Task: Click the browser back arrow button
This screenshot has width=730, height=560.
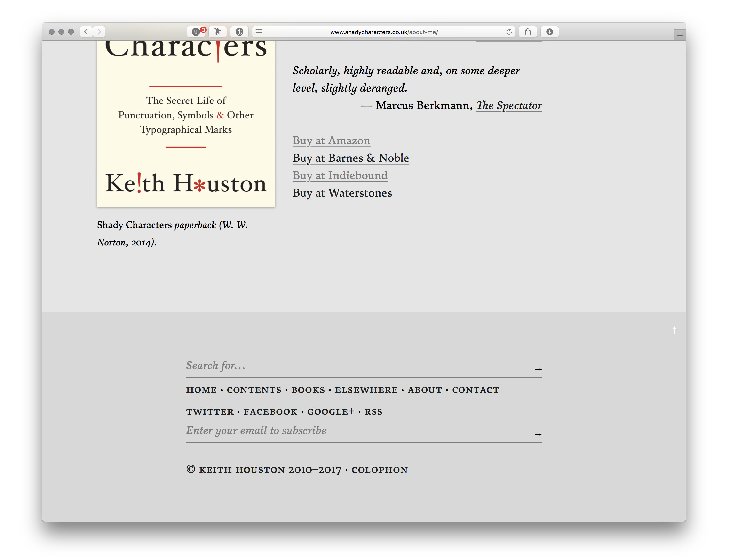Action: click(x=86, y=32)
